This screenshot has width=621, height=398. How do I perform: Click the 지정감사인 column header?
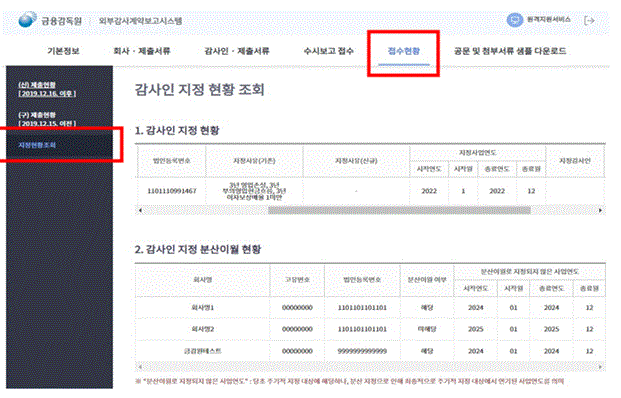(x=575, y=161)
